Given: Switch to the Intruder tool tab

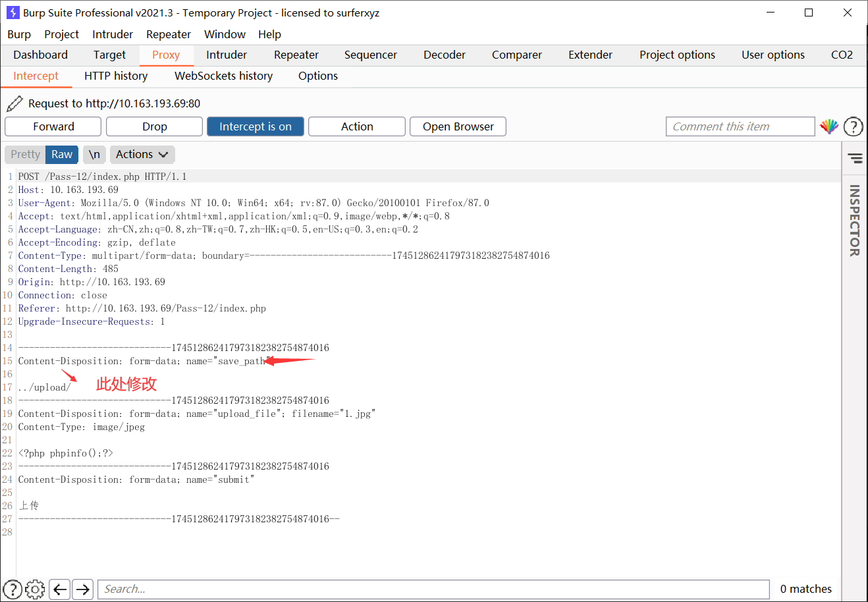Looking at the screenshot, I should coord(227,55).
